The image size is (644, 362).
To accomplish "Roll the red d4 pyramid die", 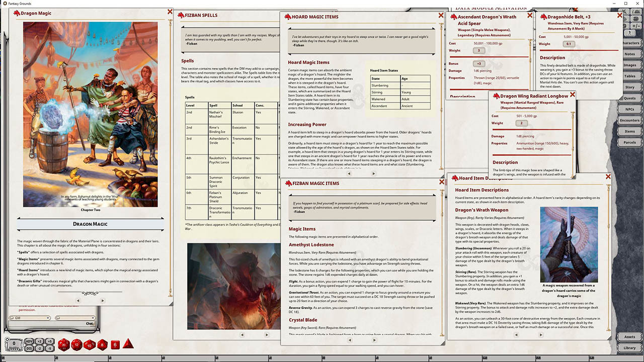I will (x=128, y=344).
